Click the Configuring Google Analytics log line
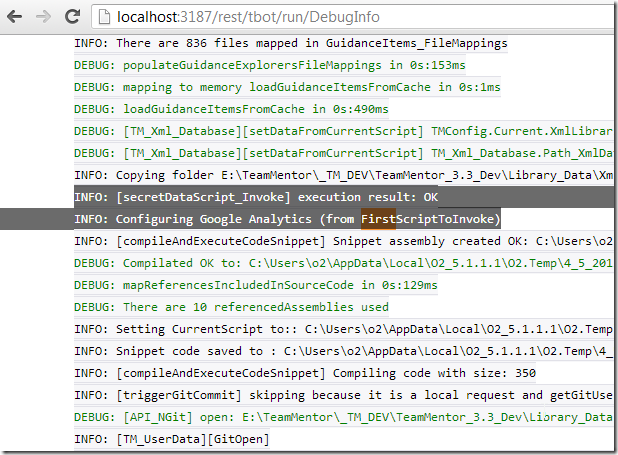Viewport: 618px width, 455px height. [x=287, y=219]
